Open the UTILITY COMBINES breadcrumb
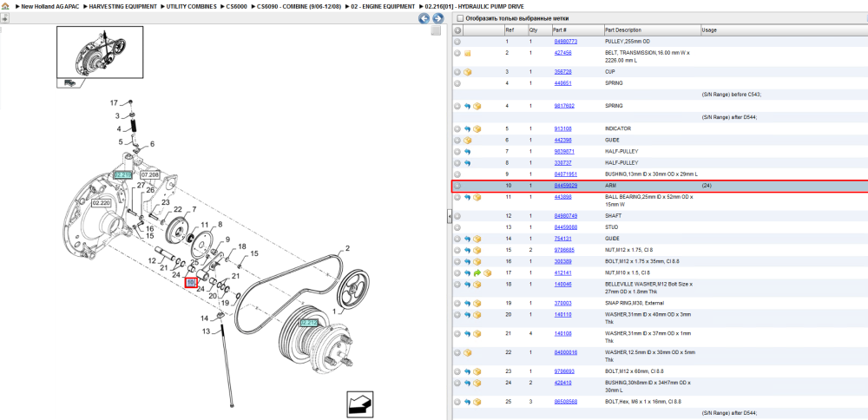 pyautogui.click(x=193, y=6)
